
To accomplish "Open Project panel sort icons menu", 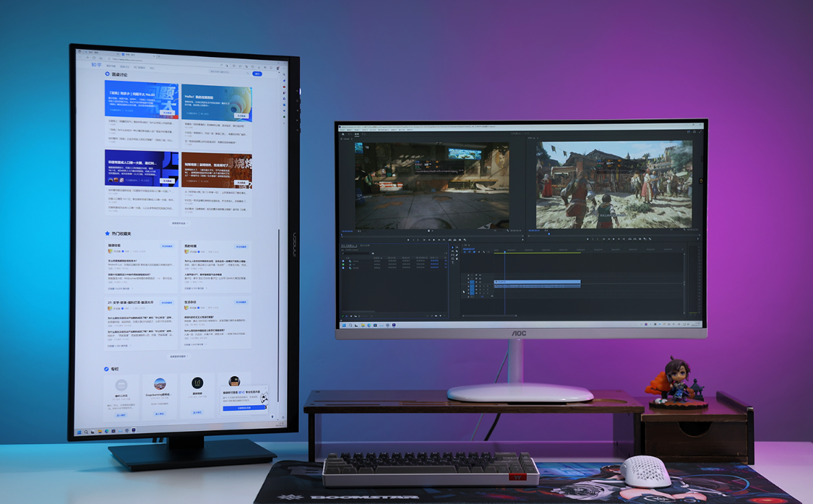I will pyautogui.click(x=371, y=316).
